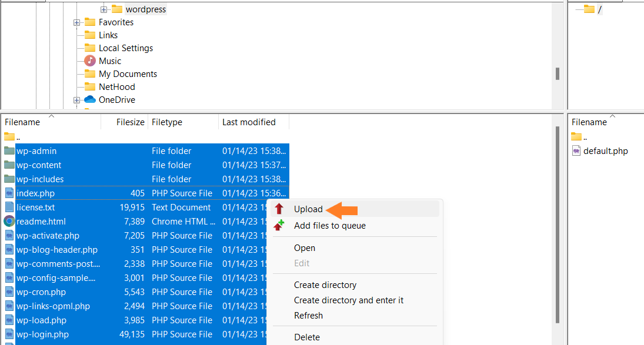
Task: Expand the Favorites tree node
Action: 77,22
